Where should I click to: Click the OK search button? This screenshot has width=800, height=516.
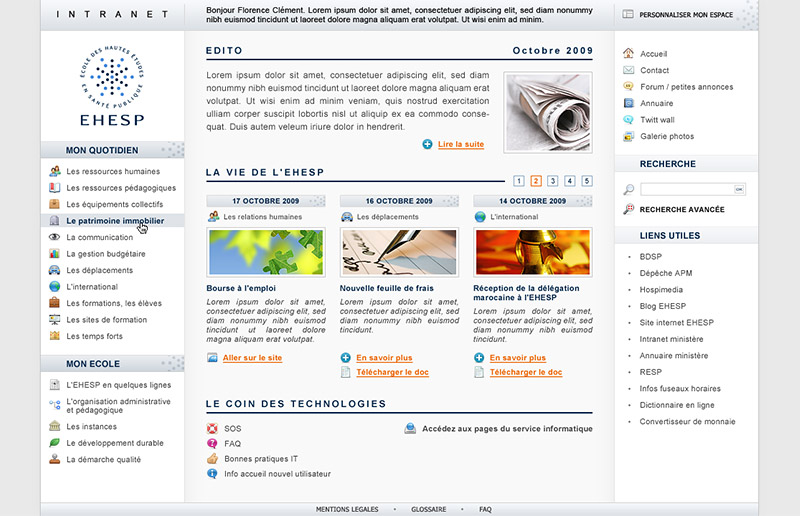739,189
